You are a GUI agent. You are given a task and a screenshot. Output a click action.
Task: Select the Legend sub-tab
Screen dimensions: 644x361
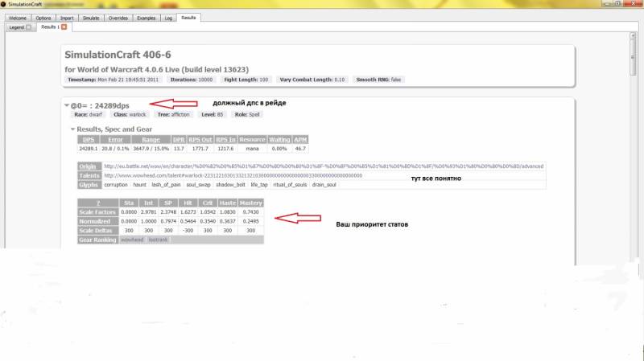pos(17,27)
